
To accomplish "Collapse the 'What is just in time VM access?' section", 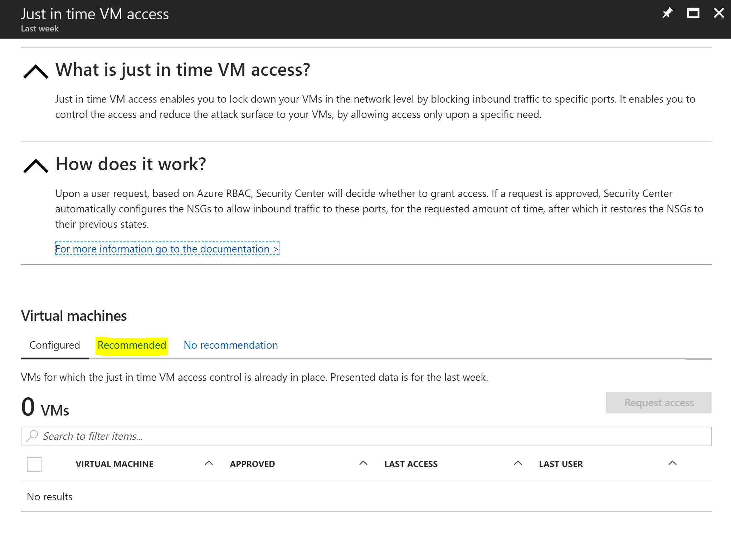I will click(35, 71).
